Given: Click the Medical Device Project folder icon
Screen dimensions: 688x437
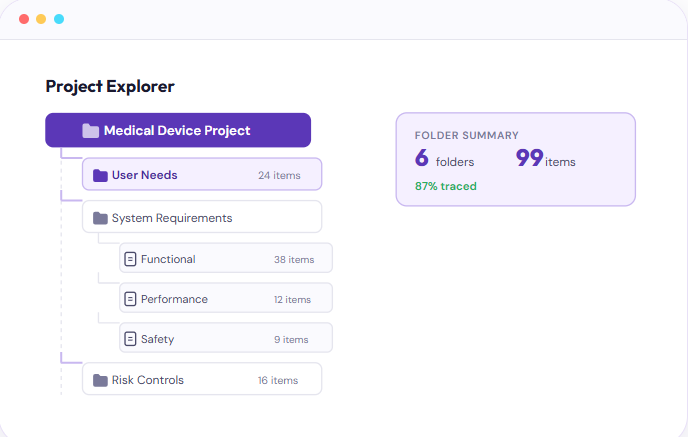Looking at the screenshot, I should 91,131.
